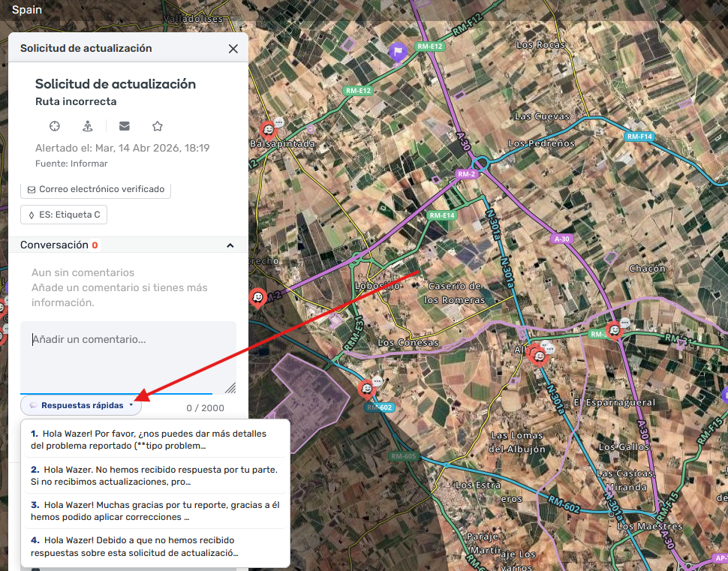
Task: Click the purple flag marker near RM-E12
Action: click(398, 52)
